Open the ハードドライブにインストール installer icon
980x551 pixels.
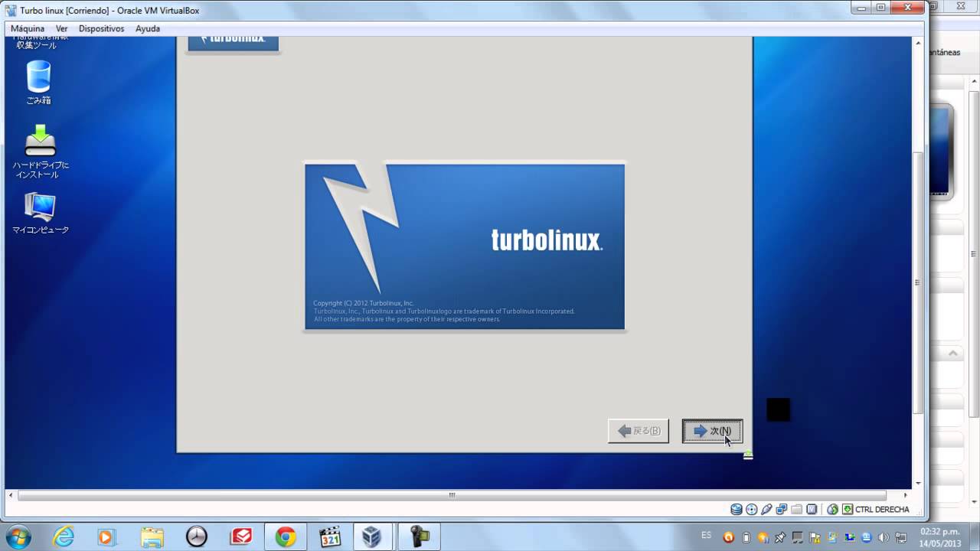[x=41, y=152]
